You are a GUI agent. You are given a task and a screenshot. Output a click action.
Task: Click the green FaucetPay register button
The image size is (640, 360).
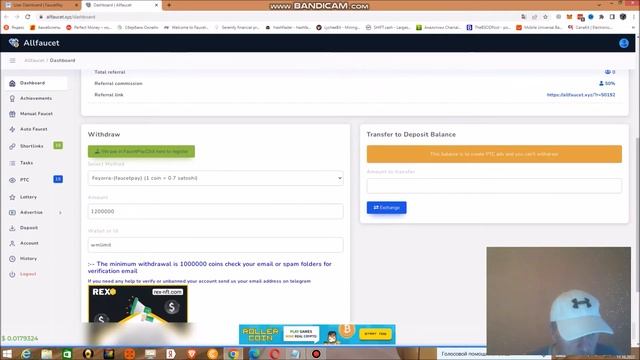(141, 151)
